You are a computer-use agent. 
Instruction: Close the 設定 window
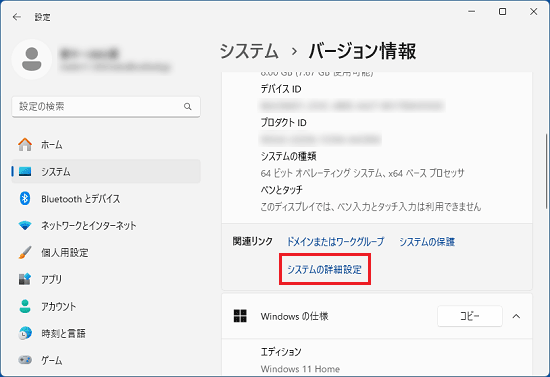[534, 12]
